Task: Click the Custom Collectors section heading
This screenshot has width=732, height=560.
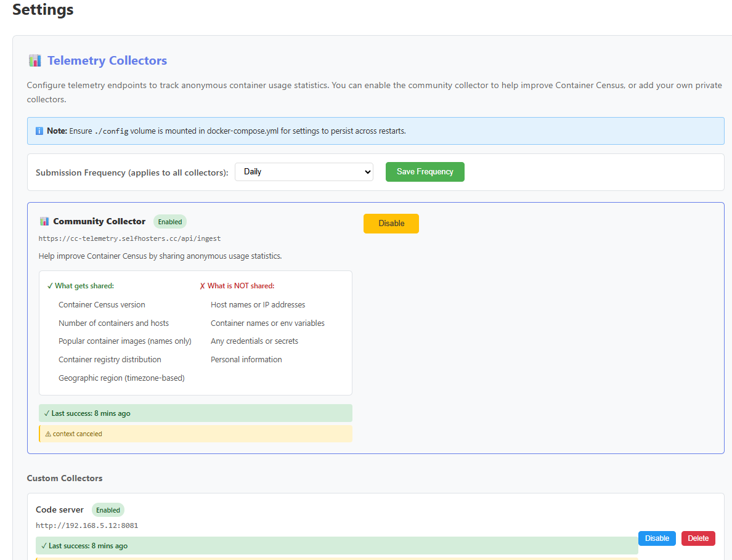Action: coord(65,478)
